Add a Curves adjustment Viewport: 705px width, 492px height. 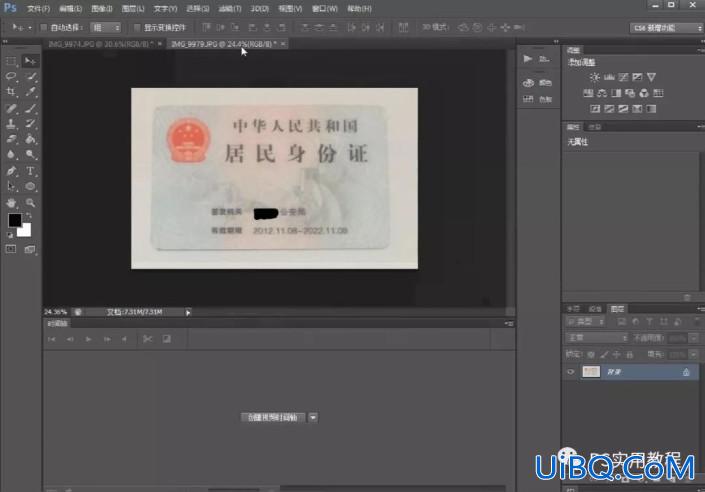click(623, 77)
